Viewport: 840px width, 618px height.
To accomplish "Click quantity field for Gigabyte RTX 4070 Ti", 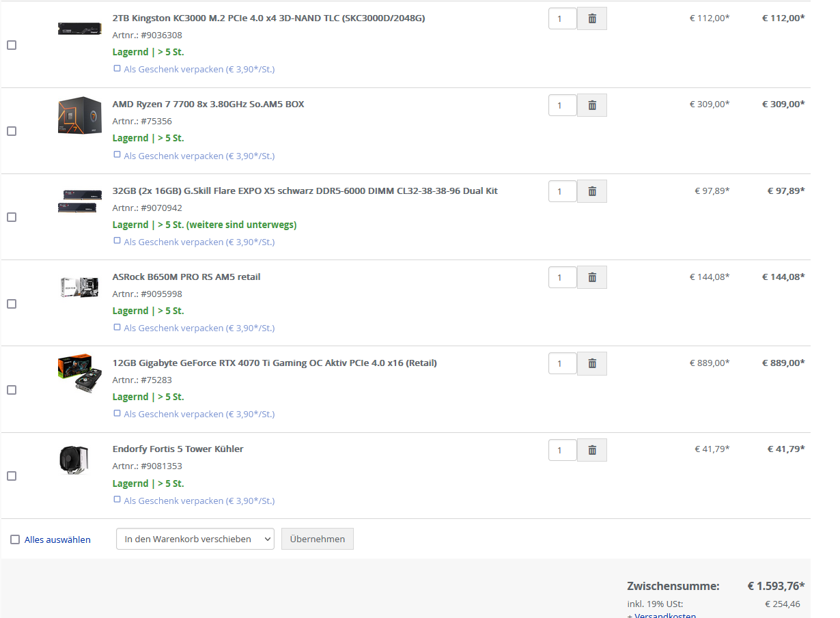I will click(563, 363).
